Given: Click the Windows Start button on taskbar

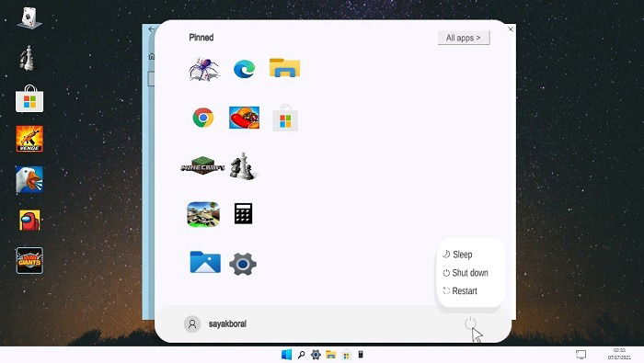Looking at the screenshot, I should tap(286, 355).
